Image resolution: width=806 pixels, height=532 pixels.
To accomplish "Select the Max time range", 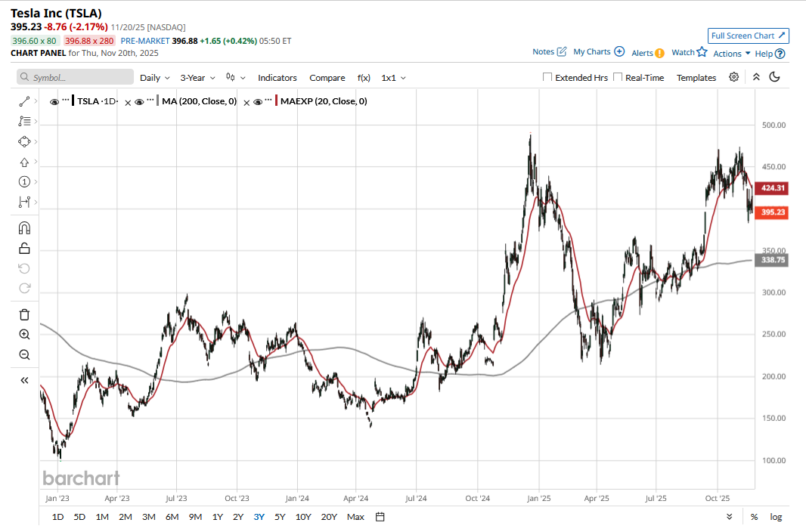I will pyautogui.click(x=355, y=517).
